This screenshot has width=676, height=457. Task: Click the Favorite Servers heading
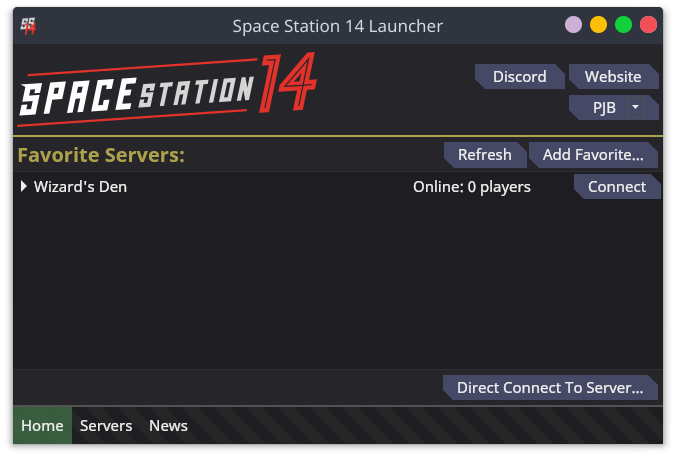(101, 155)
